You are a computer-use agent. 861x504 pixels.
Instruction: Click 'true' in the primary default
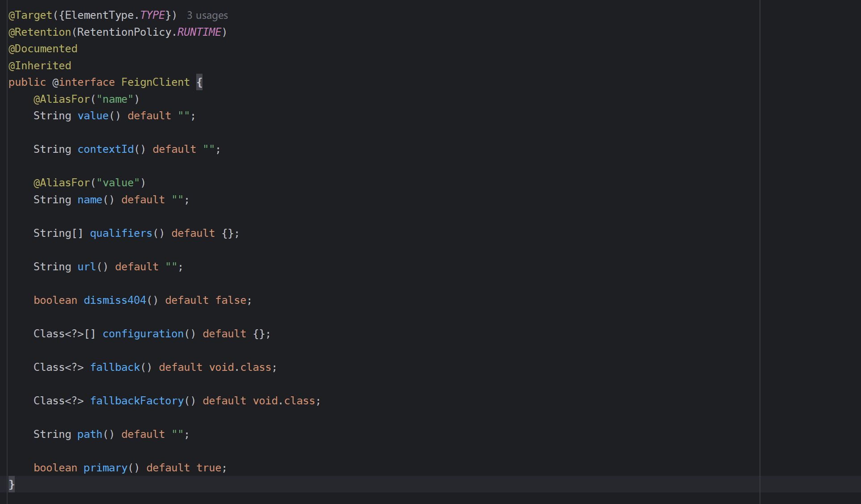tap(209, 468)
